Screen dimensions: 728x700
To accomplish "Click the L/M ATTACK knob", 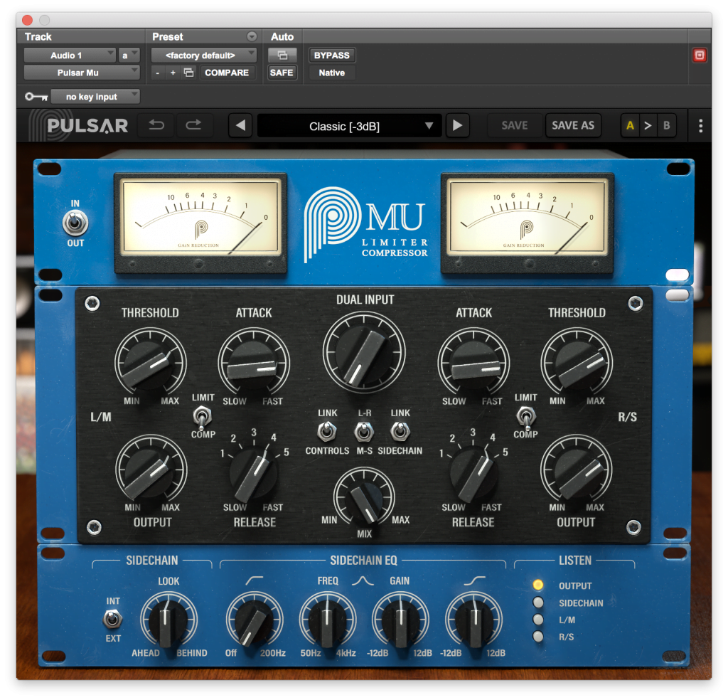I will pos(254,364).
